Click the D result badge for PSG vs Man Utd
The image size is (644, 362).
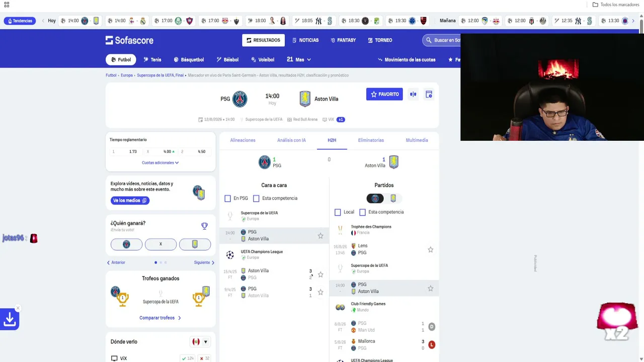431,327
